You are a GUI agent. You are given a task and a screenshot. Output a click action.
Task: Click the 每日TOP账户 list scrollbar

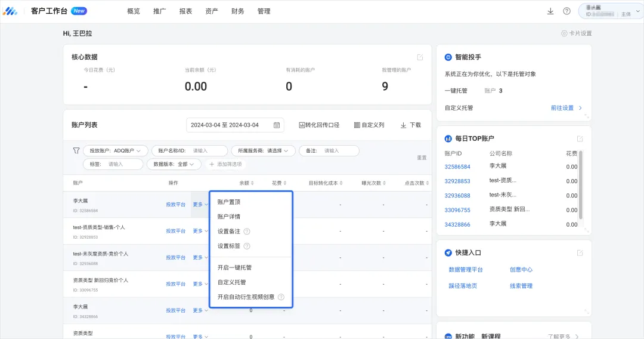(581, 185)
